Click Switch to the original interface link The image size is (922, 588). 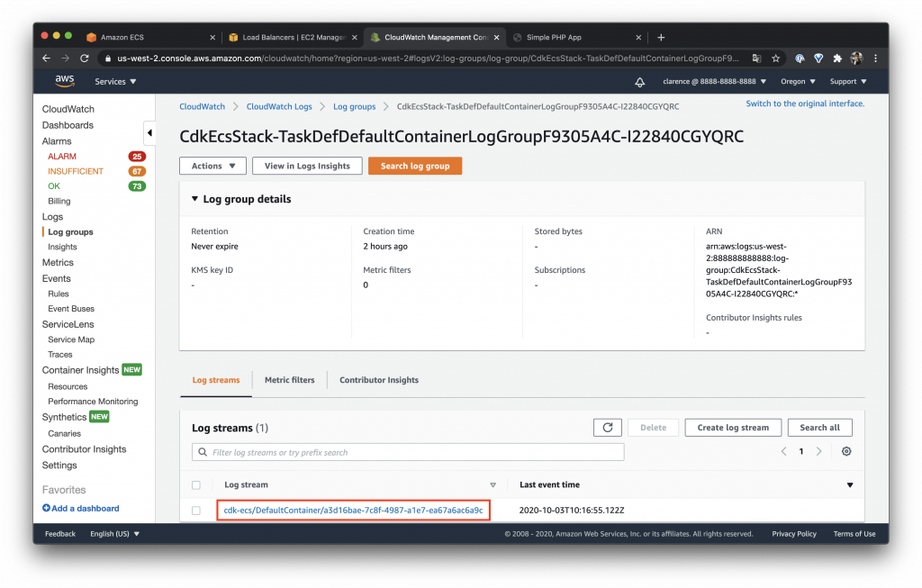[805, 104]
